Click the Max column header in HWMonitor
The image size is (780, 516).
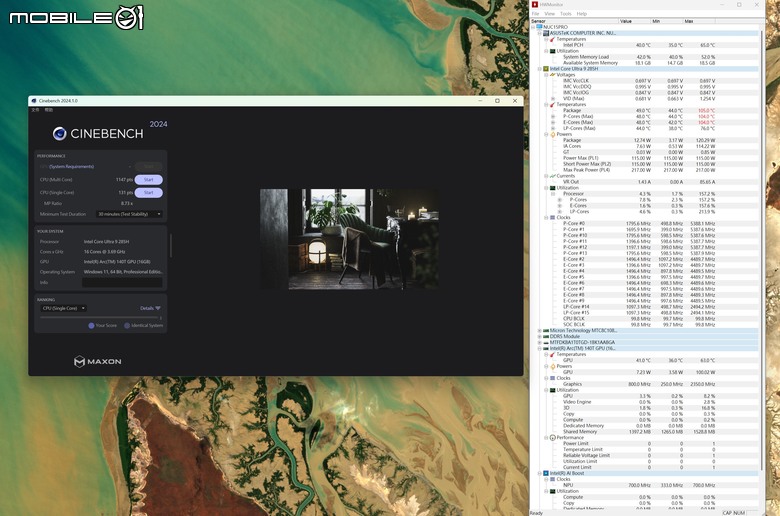699,21
